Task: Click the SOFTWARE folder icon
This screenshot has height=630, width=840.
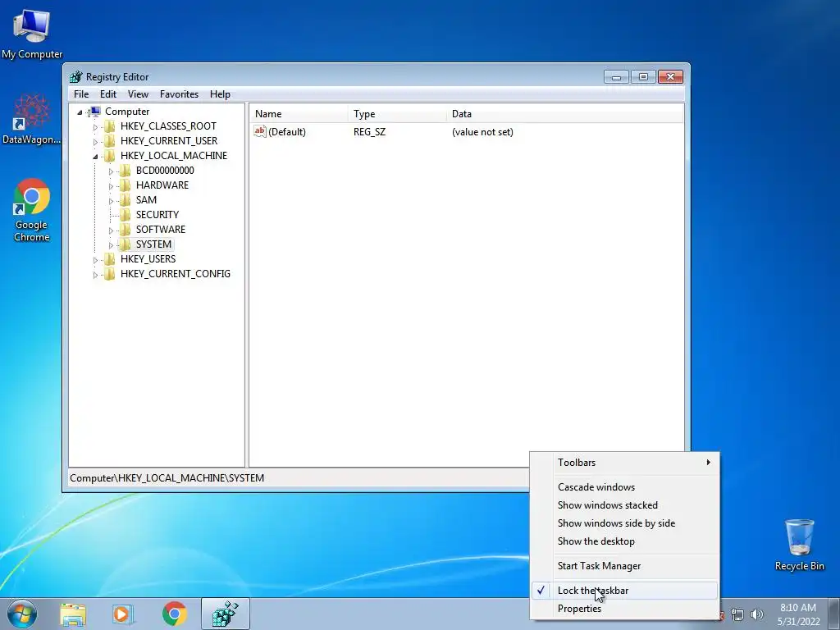Action: (x=125, y=230)
